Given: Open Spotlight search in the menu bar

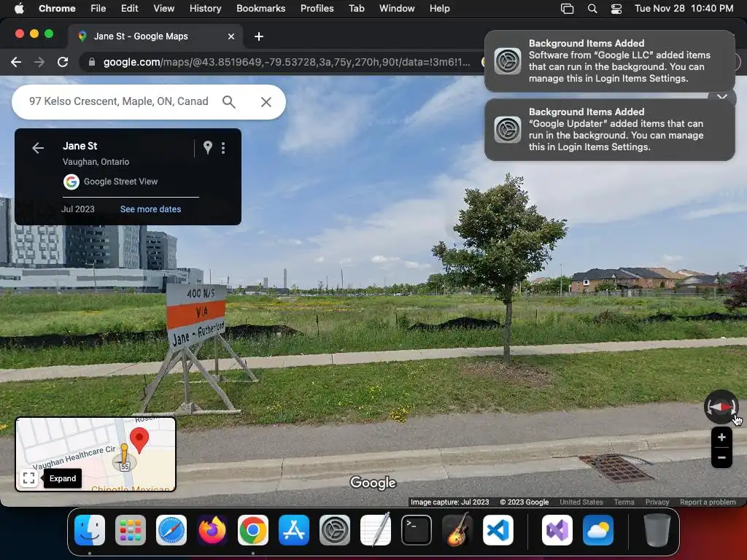Looking at the screenshot, I should coord(592,9).
